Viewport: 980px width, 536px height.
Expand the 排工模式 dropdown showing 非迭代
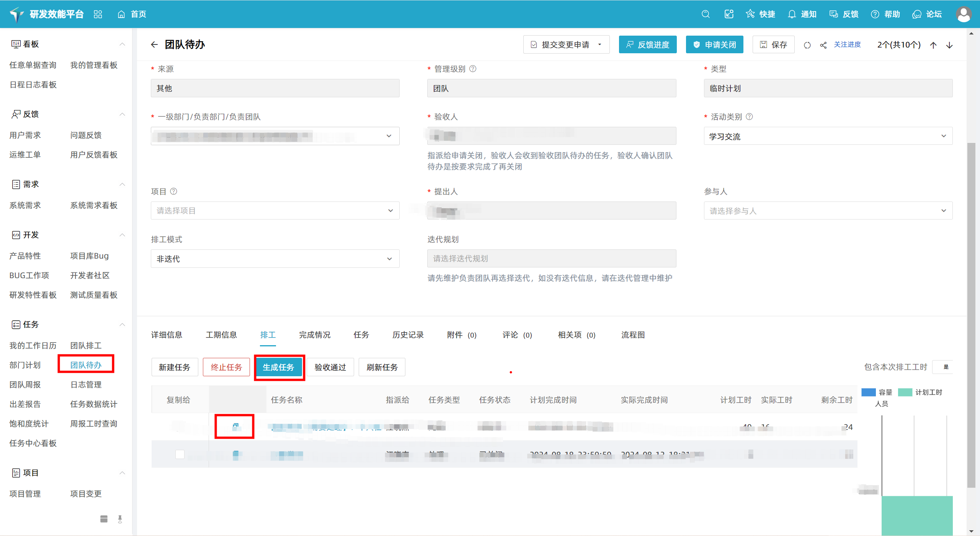point(275,259)
